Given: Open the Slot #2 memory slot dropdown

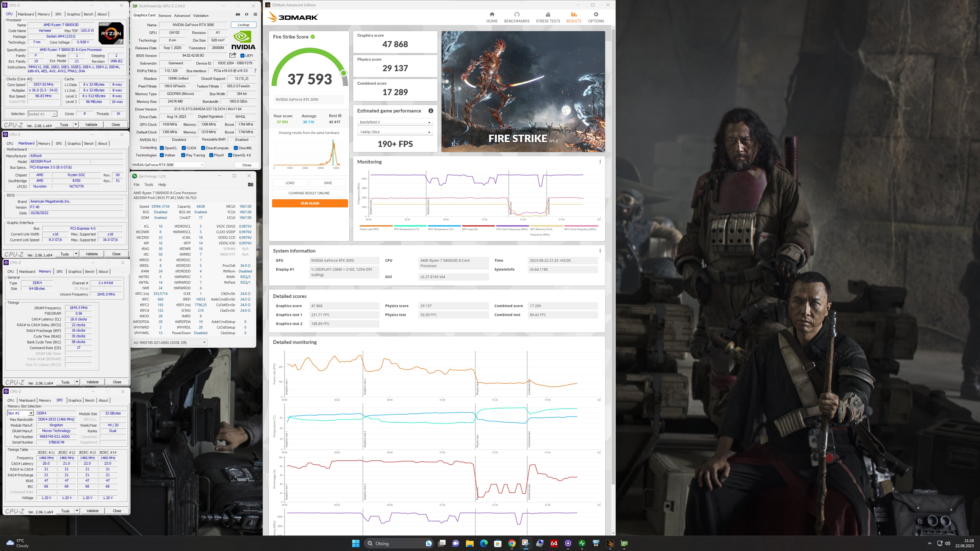Looking at the screenshot, I should pyautogui.click(x=20, y=413).
